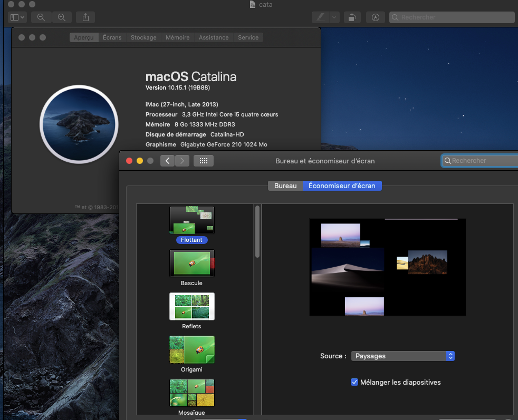Viewport: 518px width, 420px height.
Task: Open Preview sidebar view menu
Action: coord(17,17)
